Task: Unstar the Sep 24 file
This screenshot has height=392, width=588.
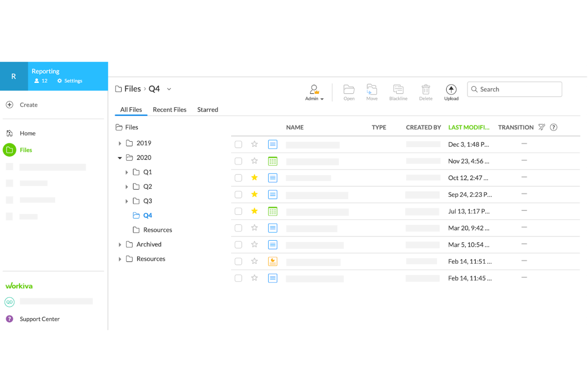Action: [255, 194]
